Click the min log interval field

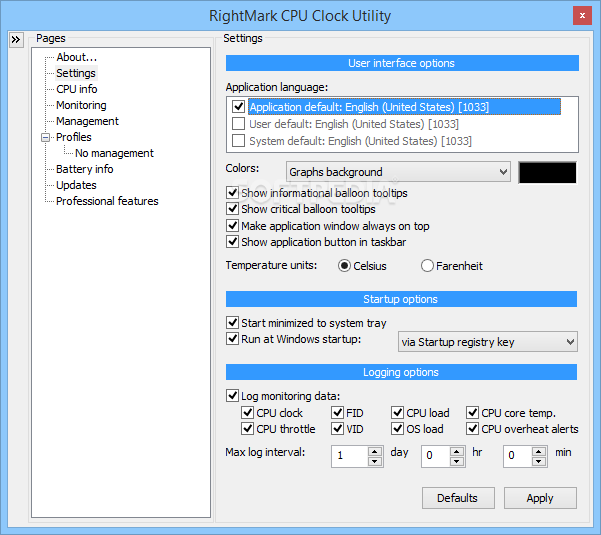pos(518,456)
